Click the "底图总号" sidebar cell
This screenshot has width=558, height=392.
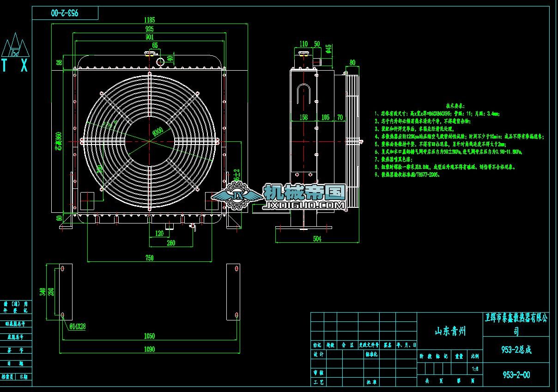click(16, 337)
